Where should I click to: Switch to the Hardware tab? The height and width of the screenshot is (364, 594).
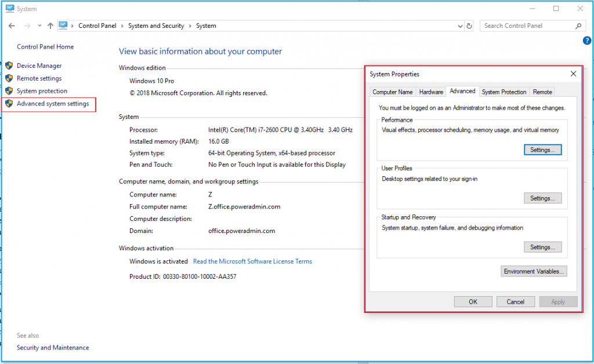[x=431, y=91]
